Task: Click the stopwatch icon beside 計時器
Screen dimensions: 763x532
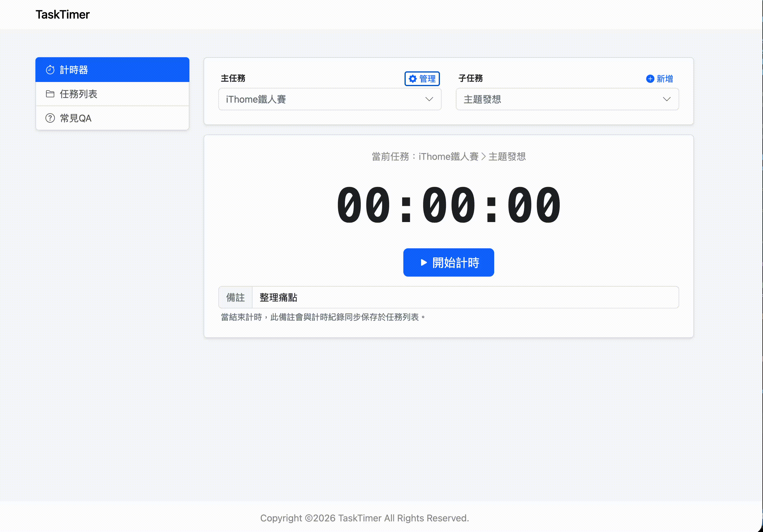Action: (50, 70)
